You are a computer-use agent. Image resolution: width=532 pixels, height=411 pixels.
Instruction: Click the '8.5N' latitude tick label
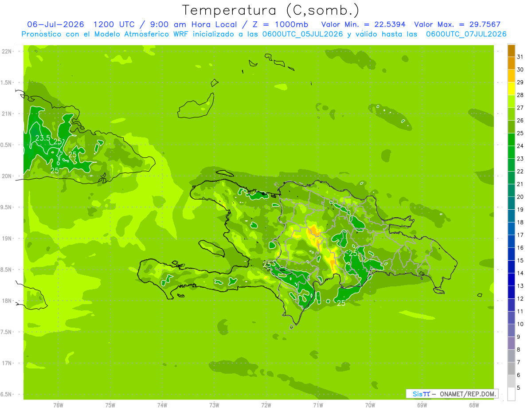pos(6,270)
